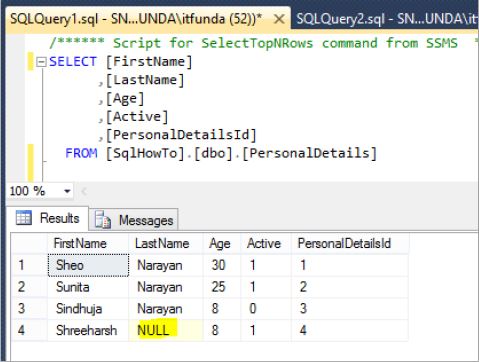Open the 100 % zoom dropdown
The width and height of the screenshot is (479, 362).
click(x=67, y=191)
